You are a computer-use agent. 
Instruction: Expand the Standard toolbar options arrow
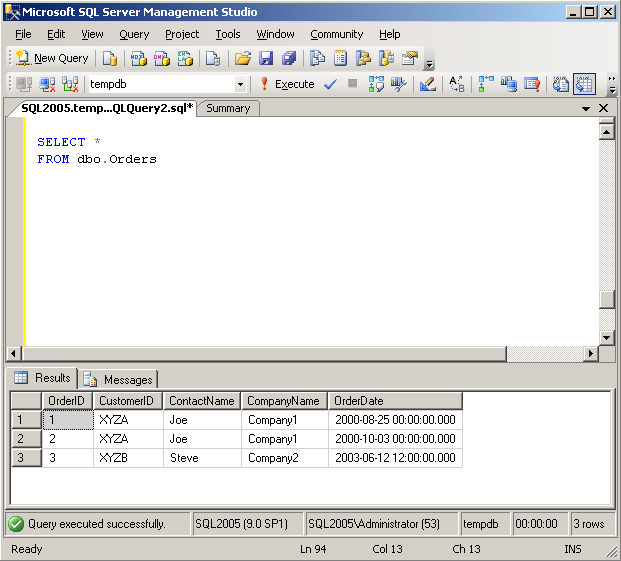(x=429, y=63)
